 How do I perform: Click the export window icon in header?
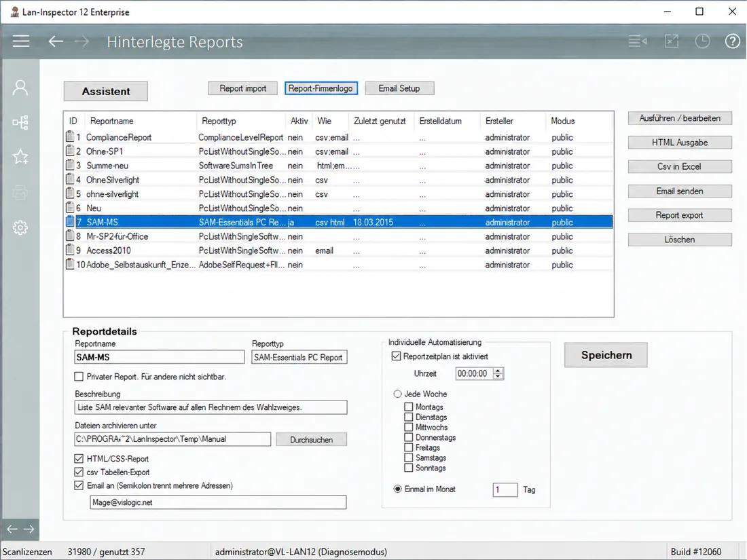(x=671, y=41)
